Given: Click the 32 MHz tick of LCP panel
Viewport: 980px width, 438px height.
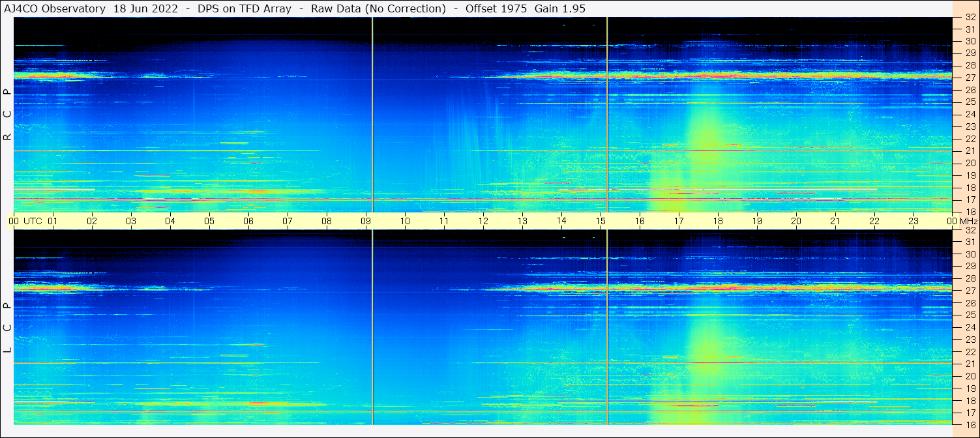Looking at the screenshot, I should (970, 230).
